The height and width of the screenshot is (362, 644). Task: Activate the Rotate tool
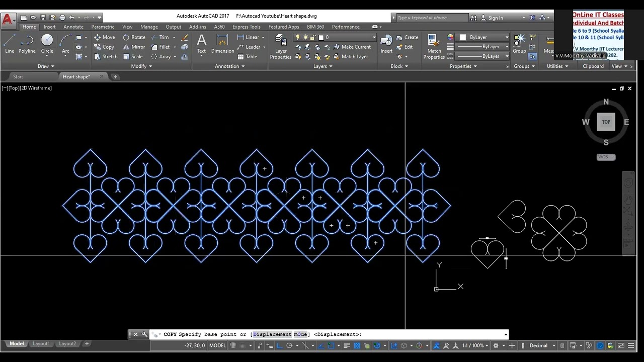134,37
